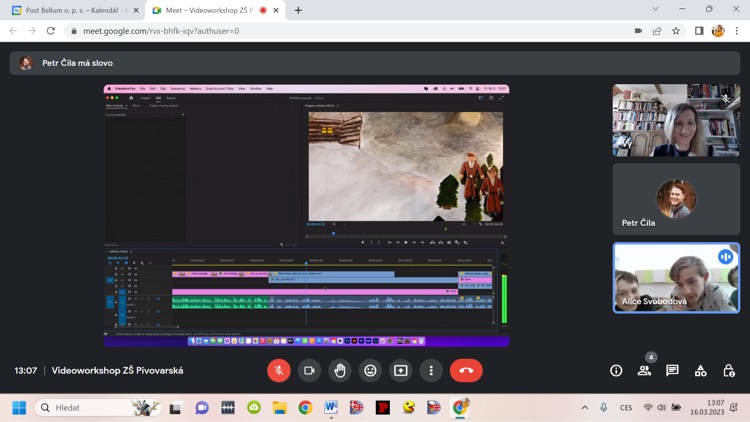This screenshot has height=422, width=750.
Task: Open the Windows Start menu
Action: pos(19,408)
